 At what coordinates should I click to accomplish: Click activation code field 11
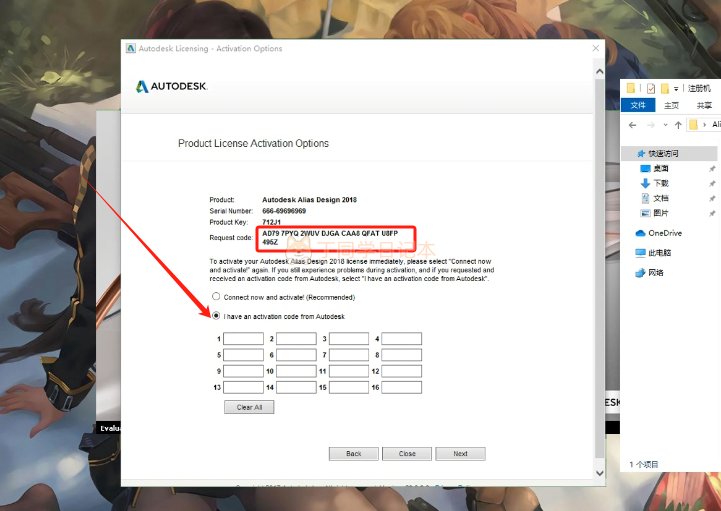[349, 371]
